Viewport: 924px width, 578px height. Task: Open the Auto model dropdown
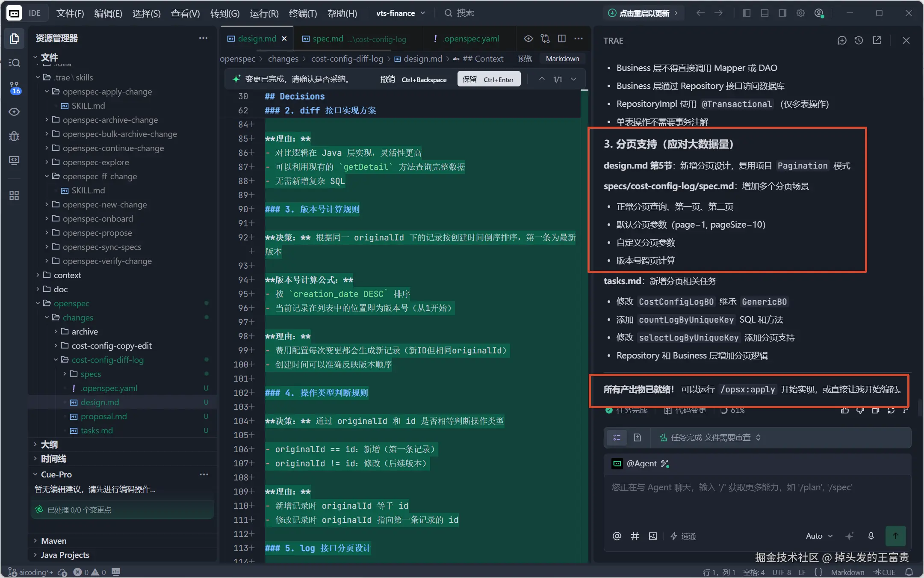(819, 536)
